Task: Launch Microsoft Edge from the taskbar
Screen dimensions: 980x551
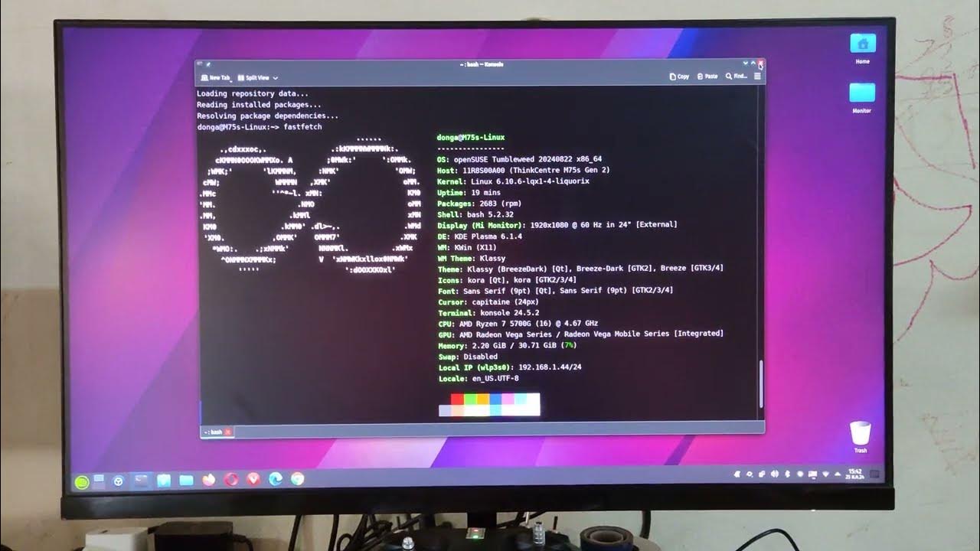Action: (x=276, y=479)
